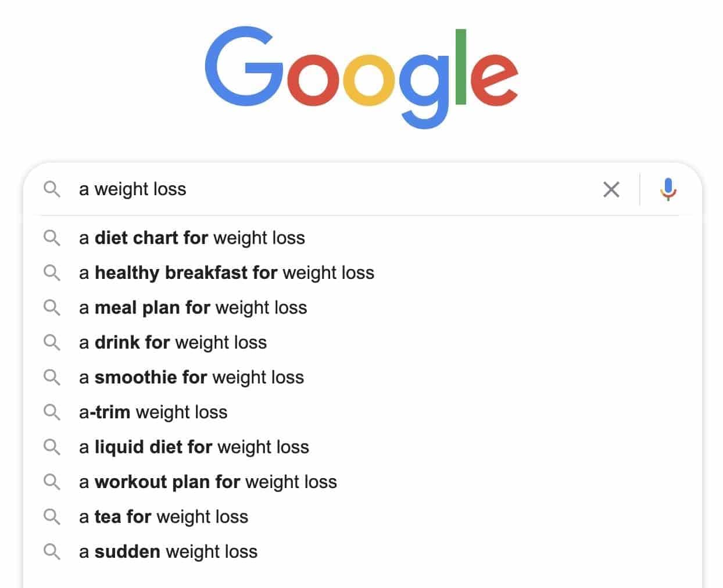Choose the 'a-trim weight loss' suggestion
This screenshot has width=723, height=588.
(362, 412)
